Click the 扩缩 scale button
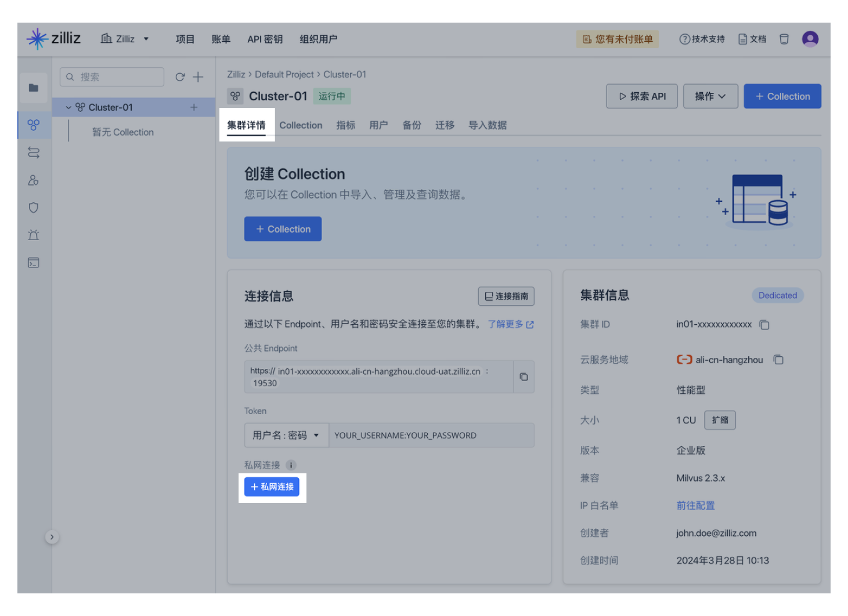848x616 pixels. coord(720,420)
